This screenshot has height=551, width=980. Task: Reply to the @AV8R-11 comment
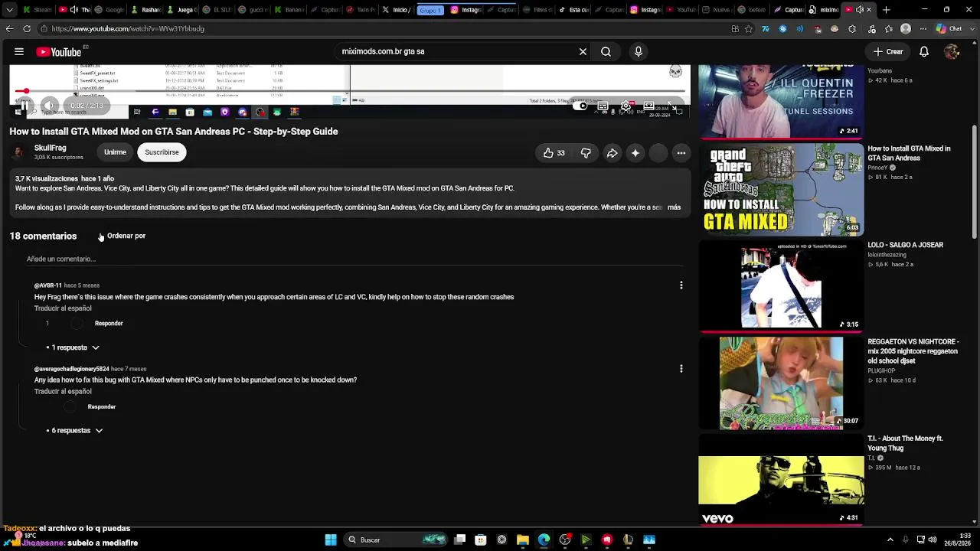pos(109,324)
